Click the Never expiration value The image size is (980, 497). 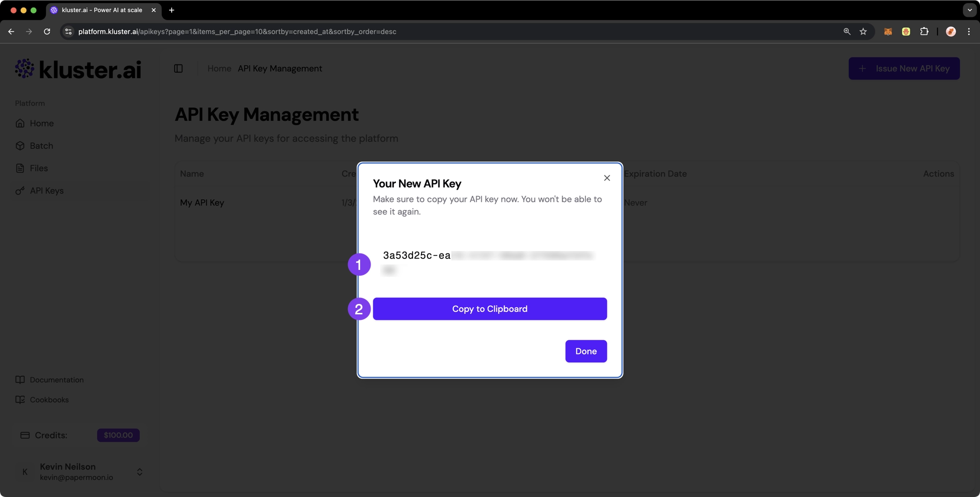click(x=636, y=203)
